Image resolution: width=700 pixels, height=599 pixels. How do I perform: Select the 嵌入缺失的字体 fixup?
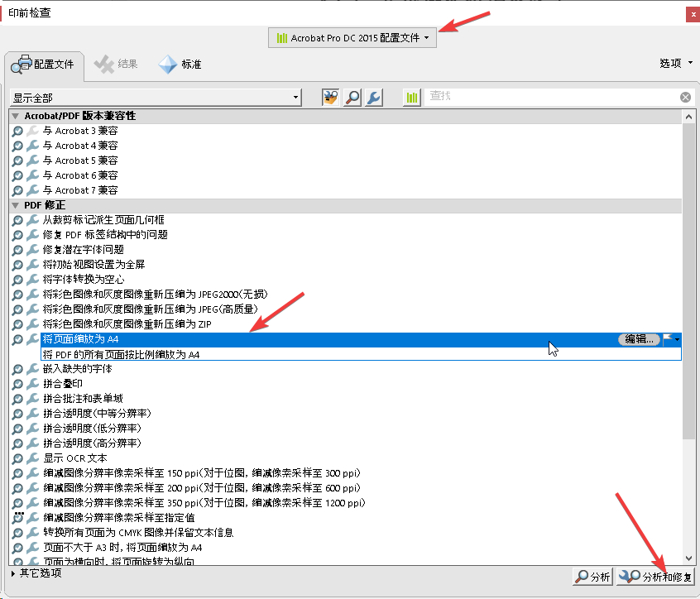77,369
